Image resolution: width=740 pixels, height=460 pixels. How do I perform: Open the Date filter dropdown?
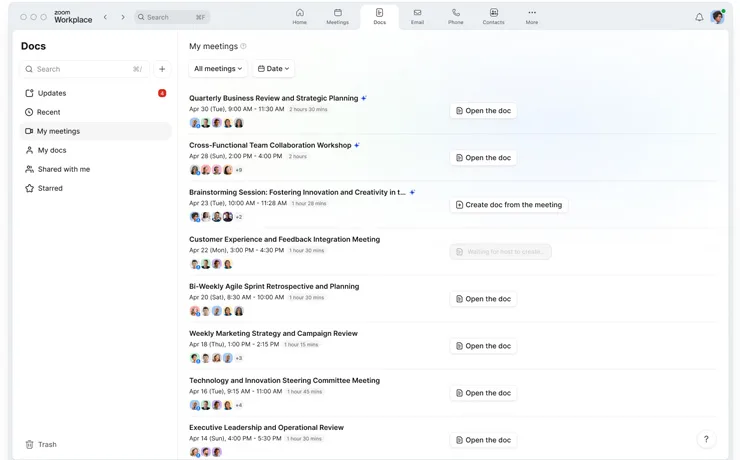pos(273,69)
